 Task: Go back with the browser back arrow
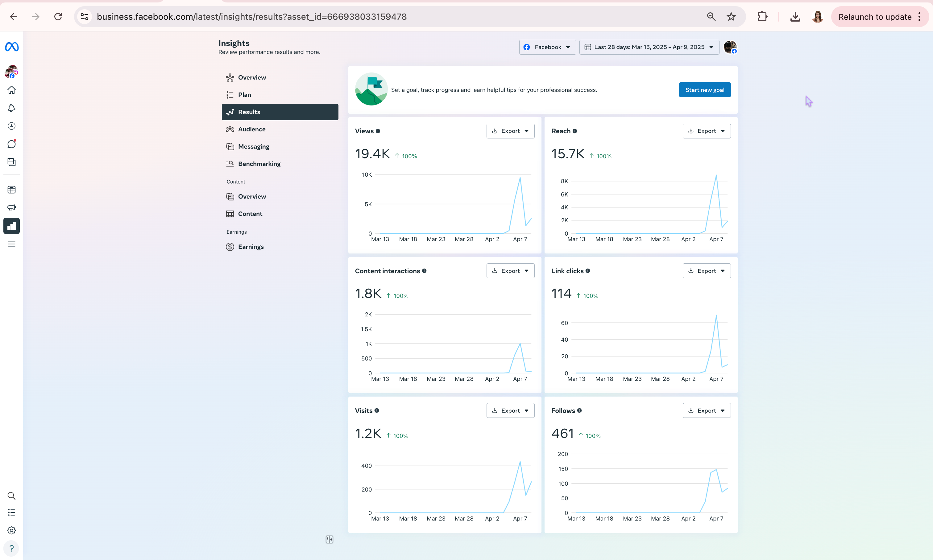click(x=14, y=17)
